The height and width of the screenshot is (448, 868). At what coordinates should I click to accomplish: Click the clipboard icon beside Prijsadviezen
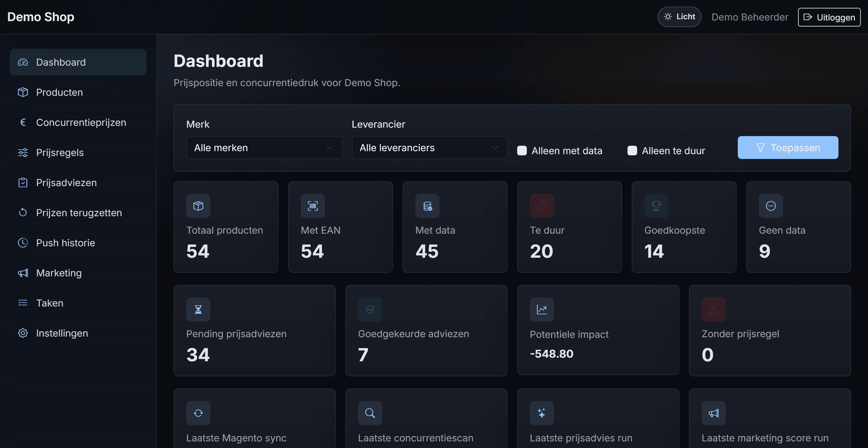[23, 182]
